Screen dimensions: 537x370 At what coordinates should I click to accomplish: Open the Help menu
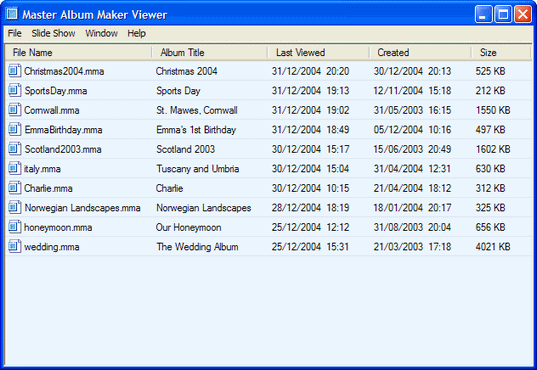pos(137,33)
